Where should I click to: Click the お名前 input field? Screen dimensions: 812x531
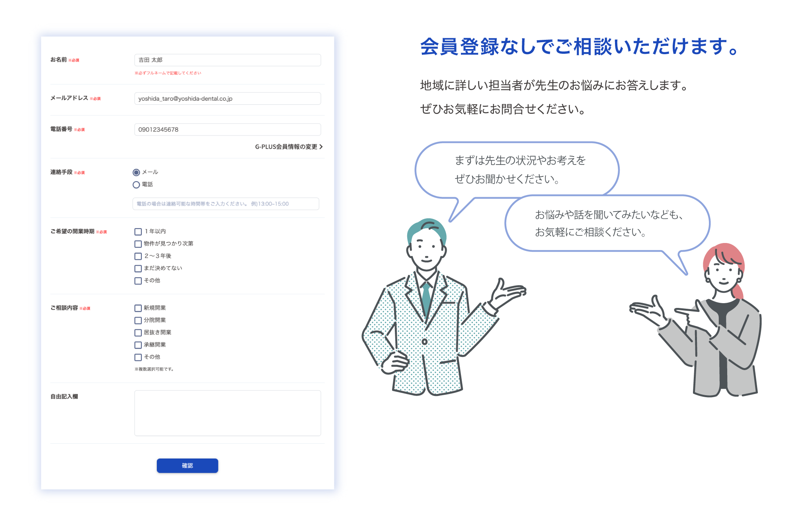click(227, 60)
